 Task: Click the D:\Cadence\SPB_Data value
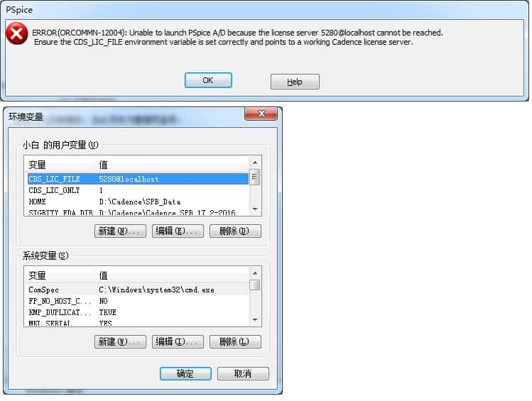point(139,202)
